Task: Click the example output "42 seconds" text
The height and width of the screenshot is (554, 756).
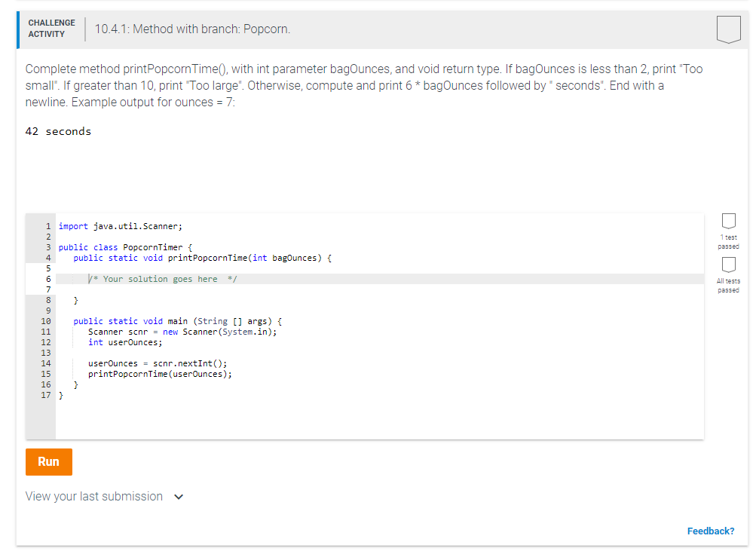Action: tap(60, 130)
